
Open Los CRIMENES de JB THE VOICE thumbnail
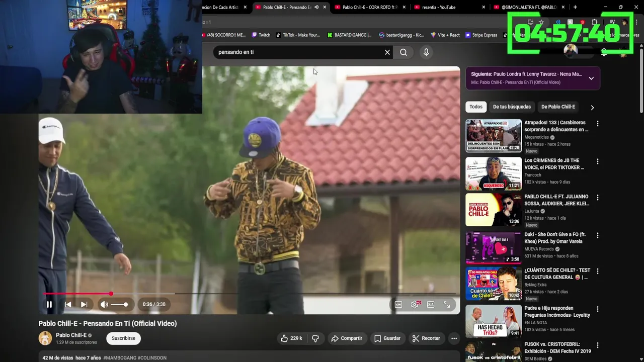494,173
